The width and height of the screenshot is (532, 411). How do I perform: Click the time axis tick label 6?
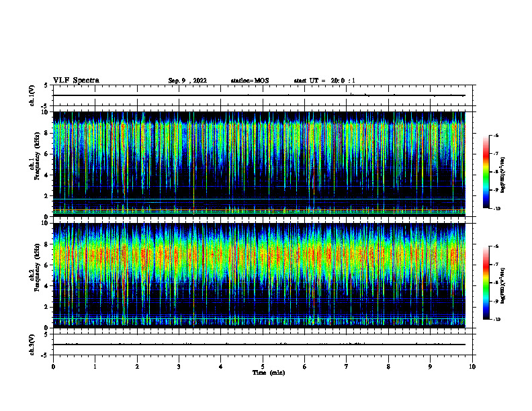[x=305, y=367]
